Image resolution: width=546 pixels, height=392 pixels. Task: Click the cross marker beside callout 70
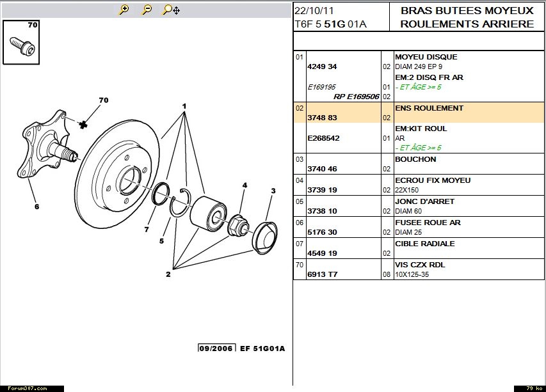(x=83, y=125)
